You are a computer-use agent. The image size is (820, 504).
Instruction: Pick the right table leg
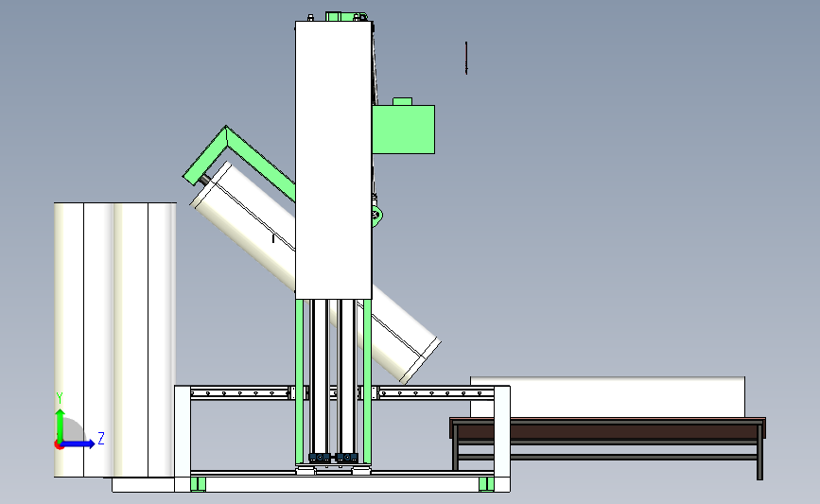click(x=760, y=452)
